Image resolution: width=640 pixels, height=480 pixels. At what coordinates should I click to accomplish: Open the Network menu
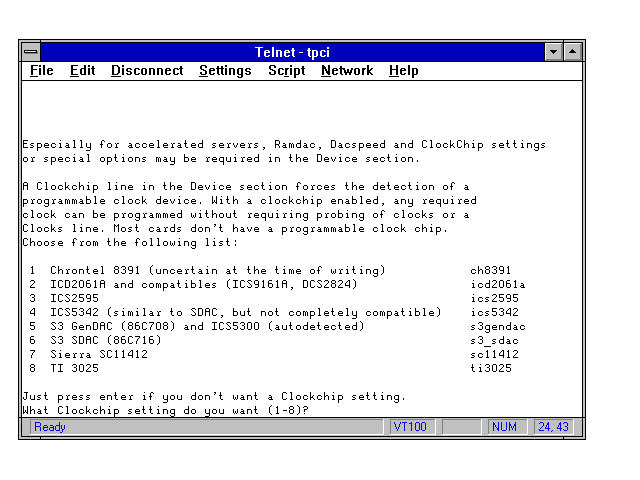[347, 71]
